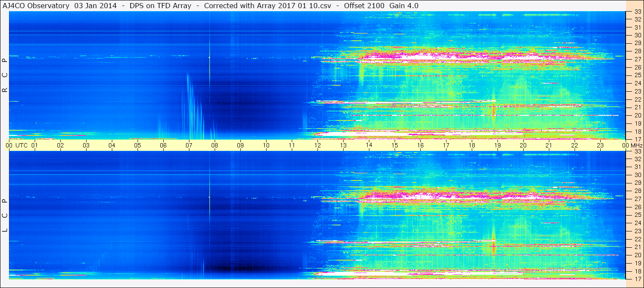Image resolution: width=644 pixels, height=288 pixels.
Task: Select hour 17 on the time axis
Action: coord(446,145)
